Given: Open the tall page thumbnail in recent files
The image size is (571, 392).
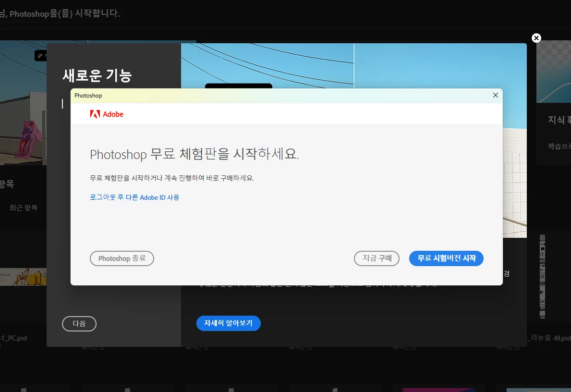Looking at the screenshot, I should point(542,277).
